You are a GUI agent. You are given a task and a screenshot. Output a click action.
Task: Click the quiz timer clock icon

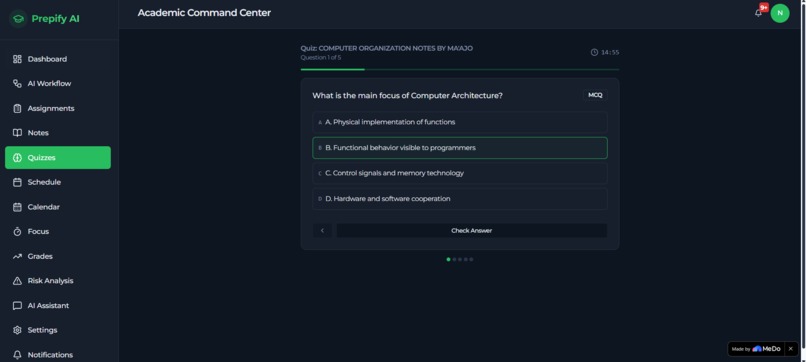point(594,52)
